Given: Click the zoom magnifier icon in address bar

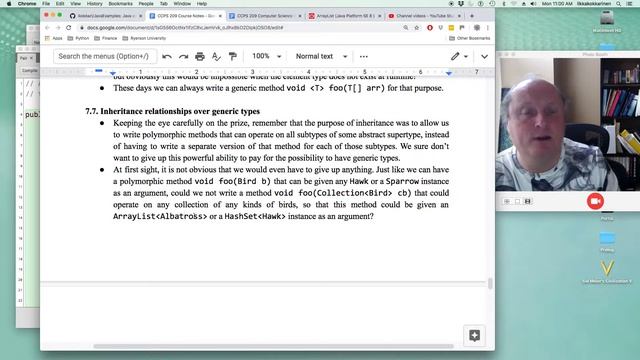Looking at the screenshot, I should pyautogui.click(x=406, y=27).
